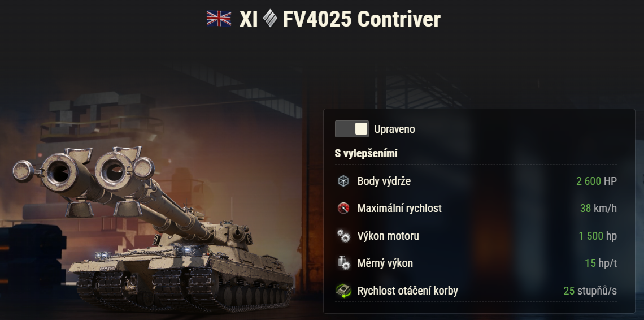This screenshot has width=644, height=320.
Task: Toggle the Upraveno switch
Action: point(351,129)
